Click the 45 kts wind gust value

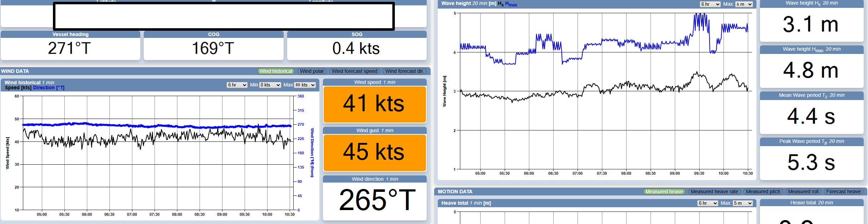click(374, 152)
